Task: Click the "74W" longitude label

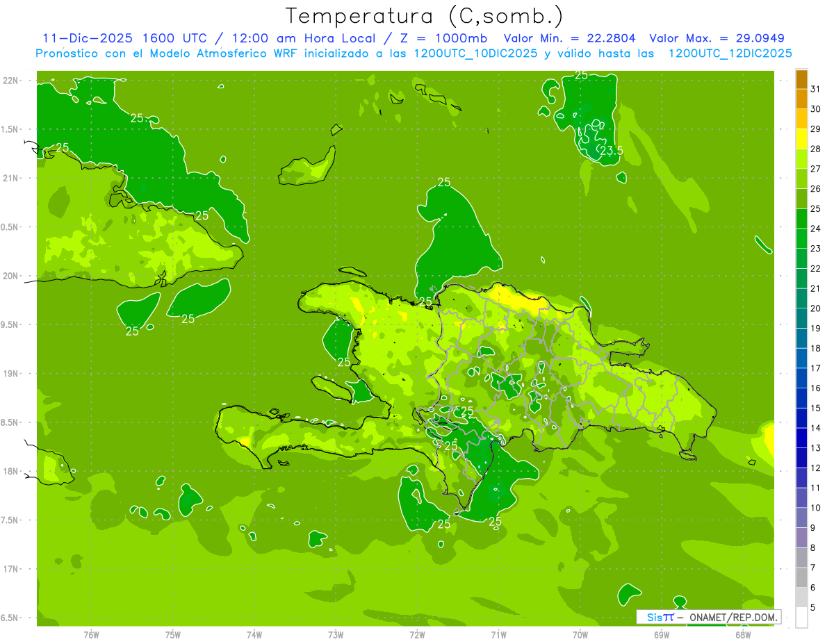Action: 254,634
